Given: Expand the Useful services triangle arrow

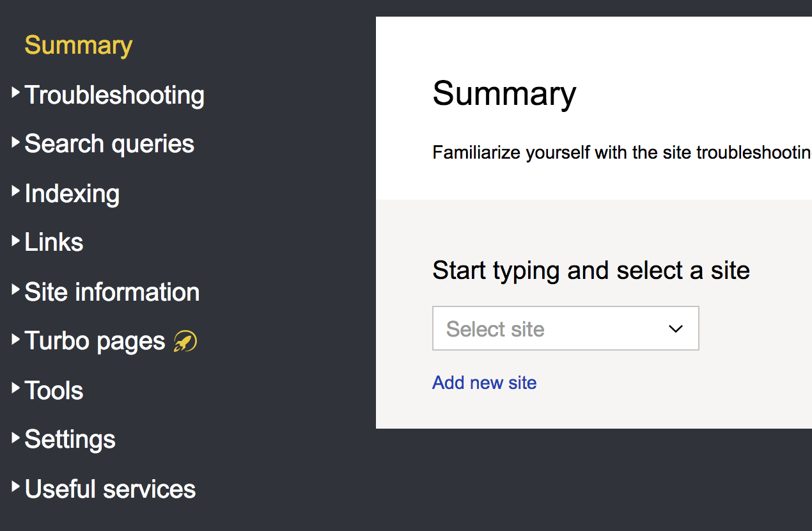Looking at the screenshot, I should tap(16, 487).
